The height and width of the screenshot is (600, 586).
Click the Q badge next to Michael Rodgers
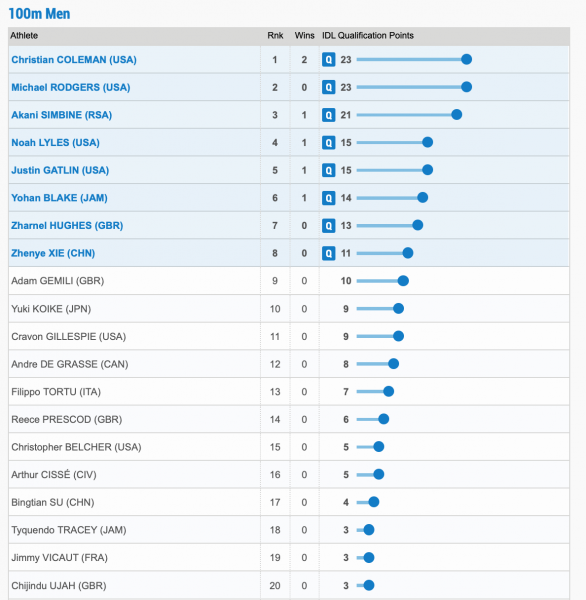328,87
